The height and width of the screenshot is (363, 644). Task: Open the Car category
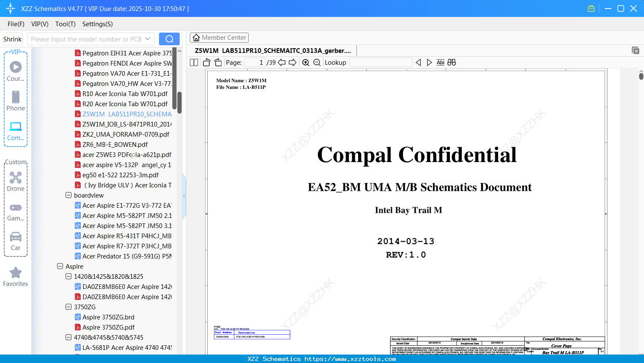tap(16, 241)
